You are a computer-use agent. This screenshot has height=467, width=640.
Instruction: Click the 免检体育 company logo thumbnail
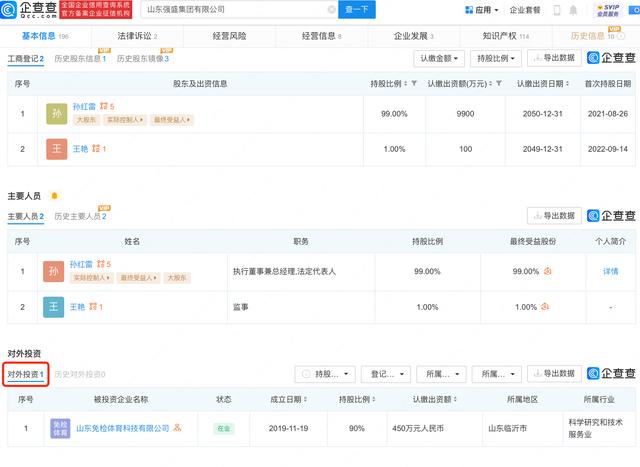(x=60, y=429)
